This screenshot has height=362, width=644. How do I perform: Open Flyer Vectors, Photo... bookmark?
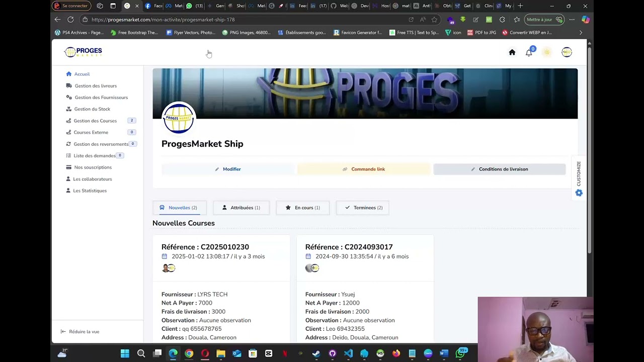point(191,33)
